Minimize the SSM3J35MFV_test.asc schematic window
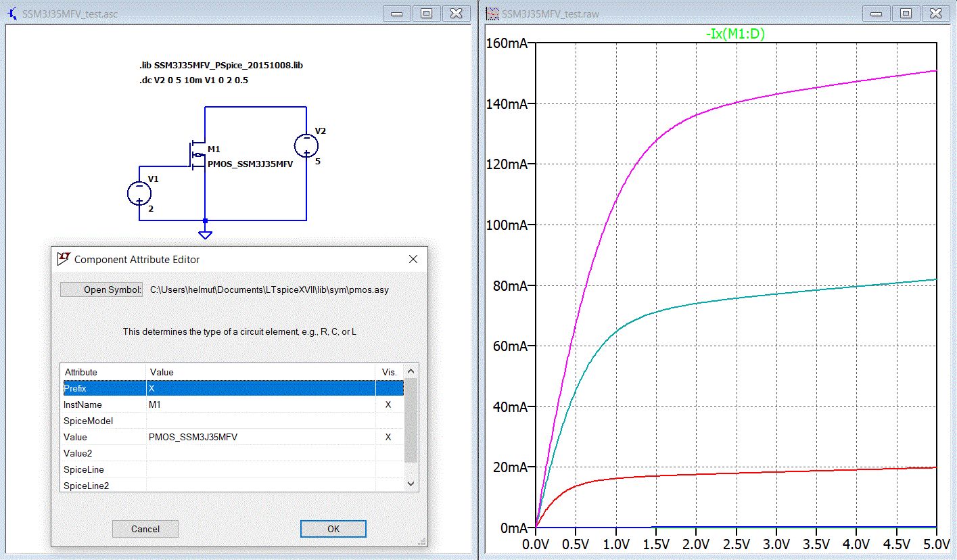 click(397, 13)
